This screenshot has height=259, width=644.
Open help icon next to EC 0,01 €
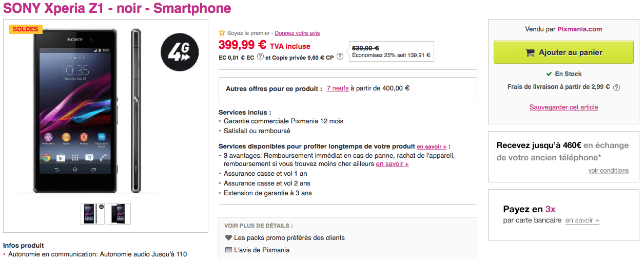[x=260, y=57]
